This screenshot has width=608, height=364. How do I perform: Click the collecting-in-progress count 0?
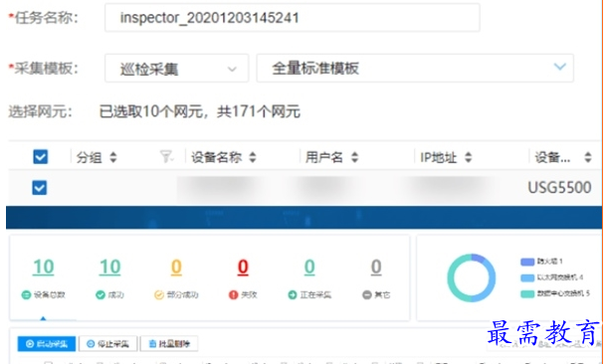[309, 268]
